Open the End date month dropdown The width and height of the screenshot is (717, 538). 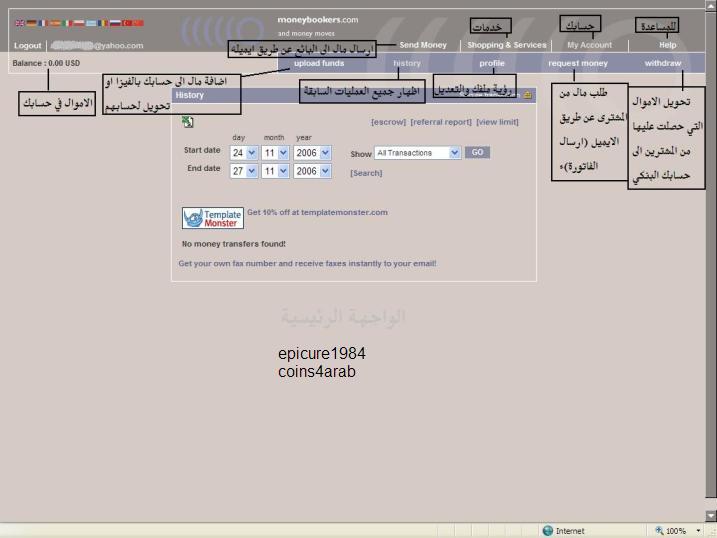[275, 171]
